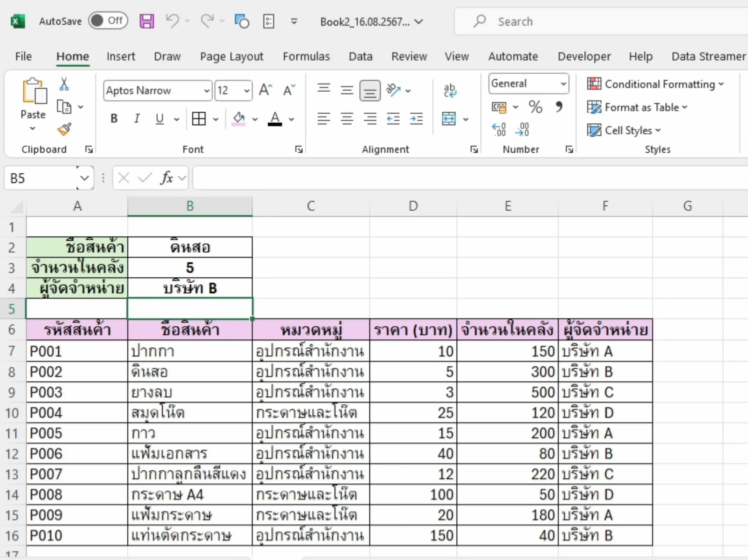Toggle underline formatting
The width and height of the screenshot is (748, 560).
tap(159, 118)
